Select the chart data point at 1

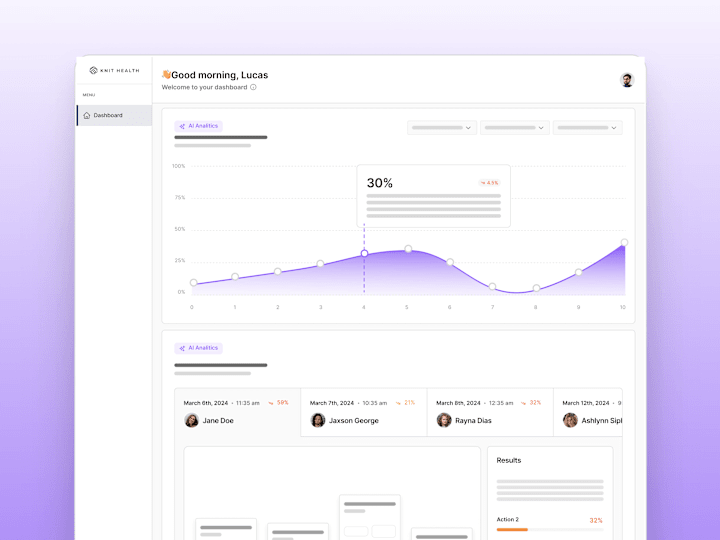tap(235, 276)
